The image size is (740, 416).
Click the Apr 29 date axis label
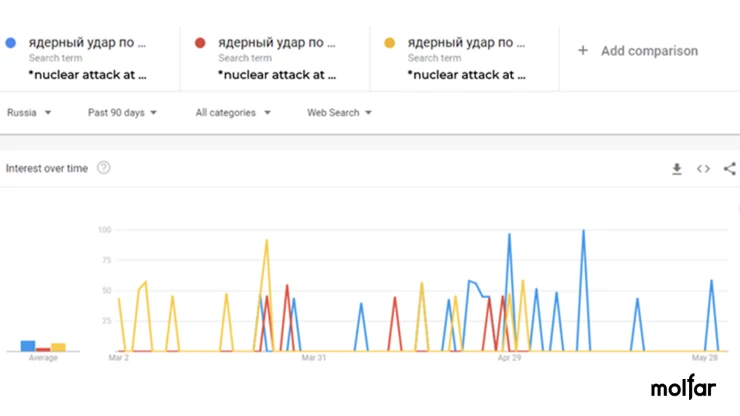[x=509, y=357]
